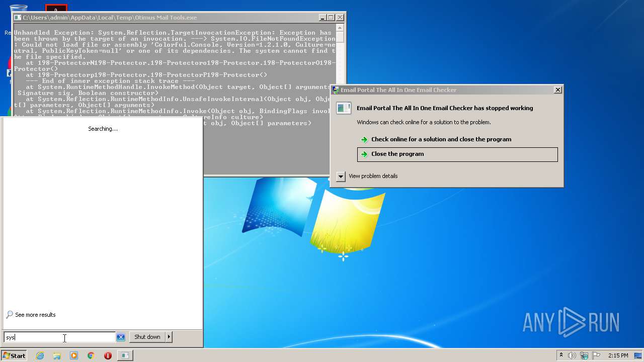Open Windows Explorer folder icon in taskbar
Image resolution: width=644 pixels, height=362 pixels.
pos(57,355)
